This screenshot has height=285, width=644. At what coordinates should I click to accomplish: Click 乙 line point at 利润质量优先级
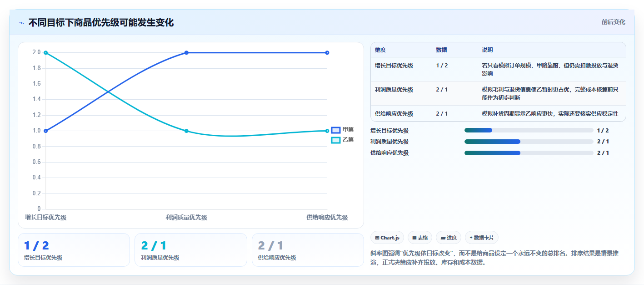(x=186, y=131)
